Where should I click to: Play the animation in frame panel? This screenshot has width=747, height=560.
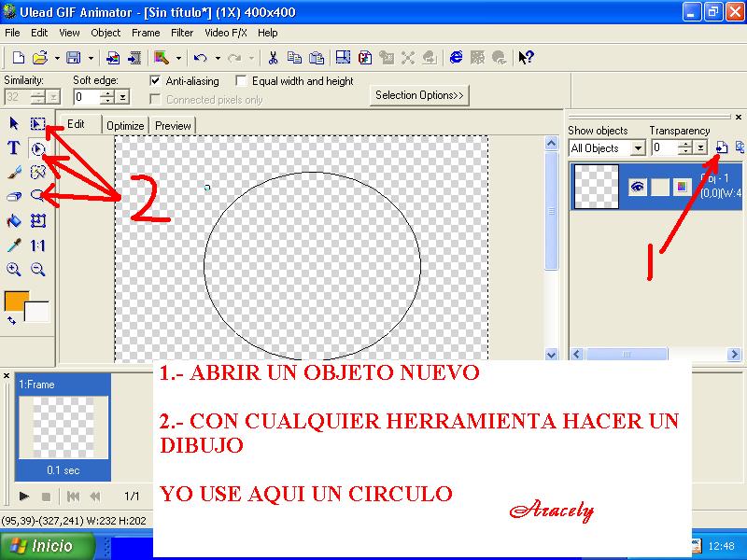(x=23, y=497)
